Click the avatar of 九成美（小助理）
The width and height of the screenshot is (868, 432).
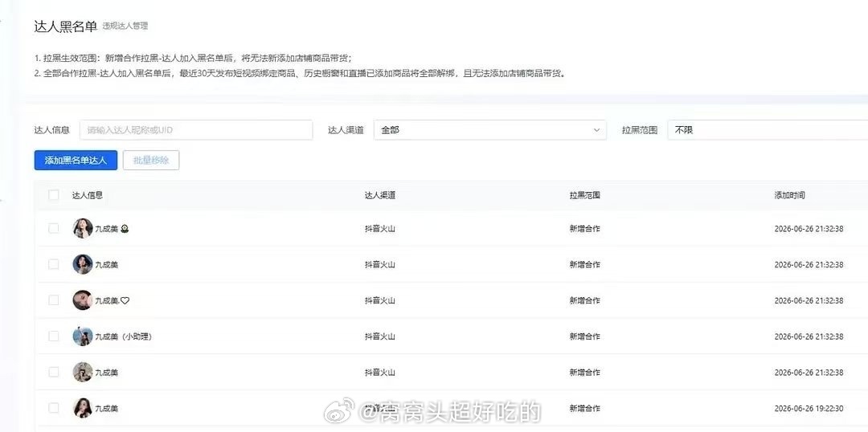83,336
